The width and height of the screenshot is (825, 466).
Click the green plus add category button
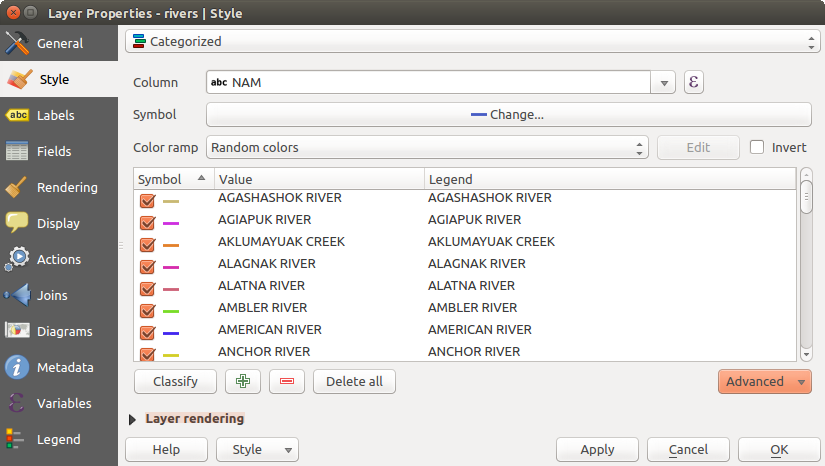click(242, 381)
